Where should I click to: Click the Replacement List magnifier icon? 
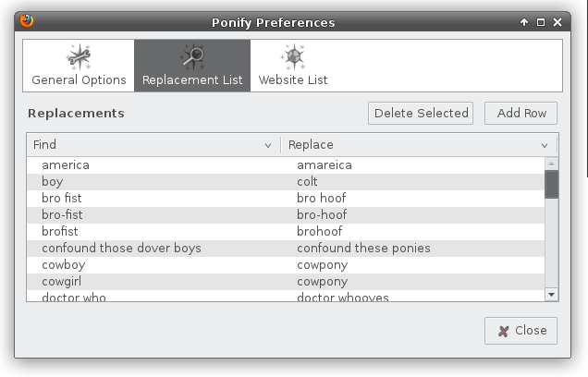click(192, 56)
